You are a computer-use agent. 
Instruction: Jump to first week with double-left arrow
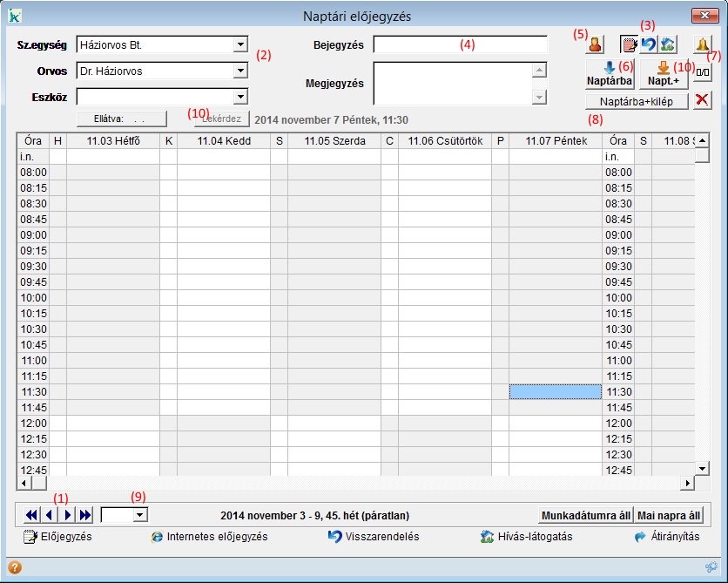[31, 515]
